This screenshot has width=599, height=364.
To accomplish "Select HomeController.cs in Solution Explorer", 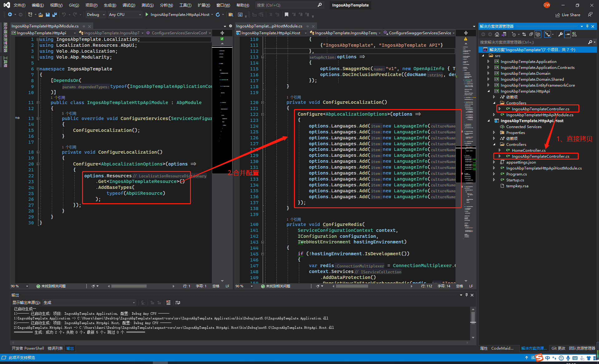I will (x=528, y=151).
